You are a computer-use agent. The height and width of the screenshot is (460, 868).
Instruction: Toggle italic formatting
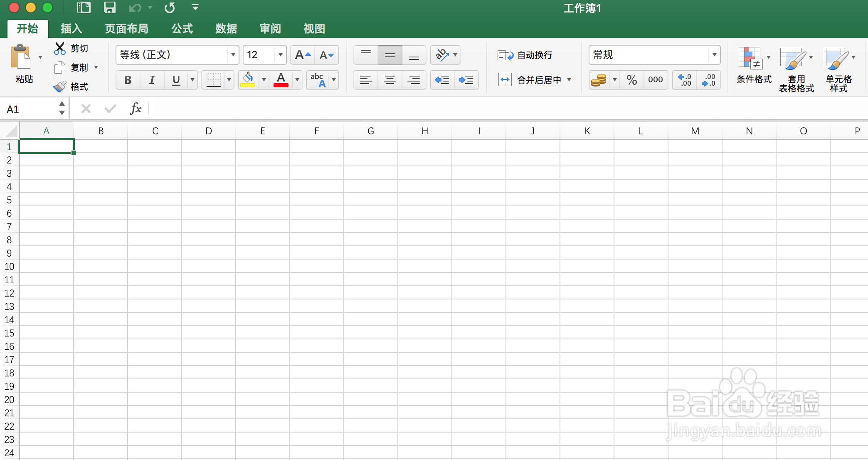pos(152,80)
